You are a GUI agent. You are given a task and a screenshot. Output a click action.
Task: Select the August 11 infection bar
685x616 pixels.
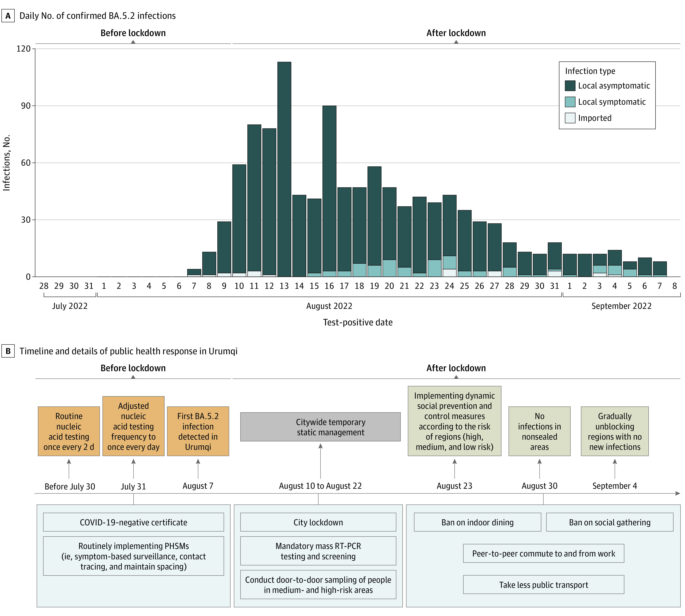pos(254,201)
